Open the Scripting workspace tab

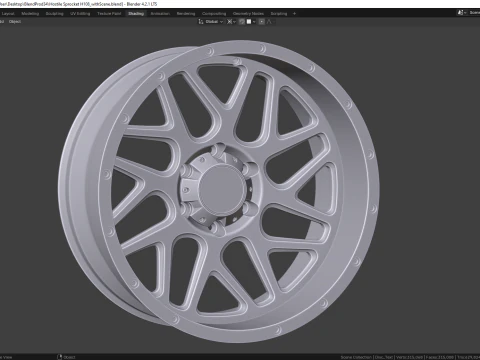tap(279, 14)
